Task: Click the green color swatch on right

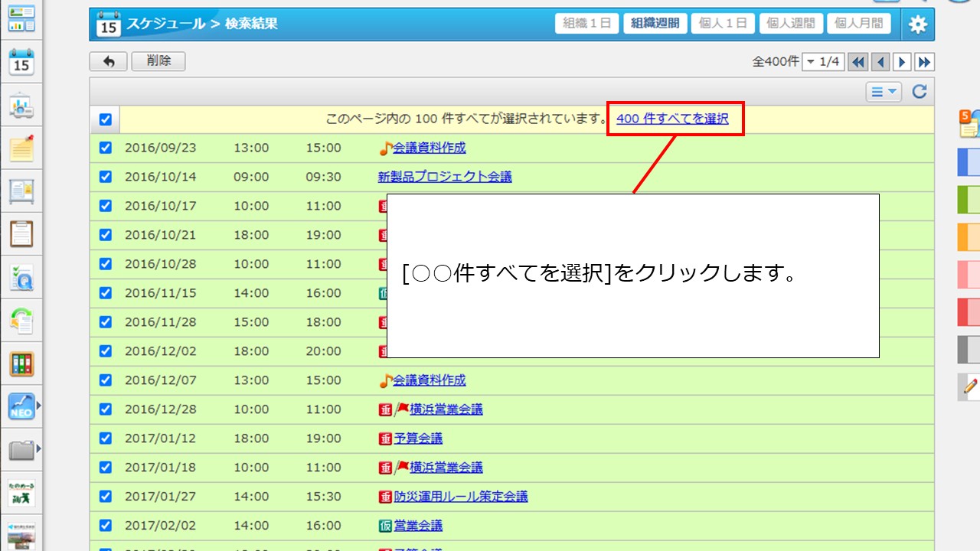Action: [x=969, y=200]
